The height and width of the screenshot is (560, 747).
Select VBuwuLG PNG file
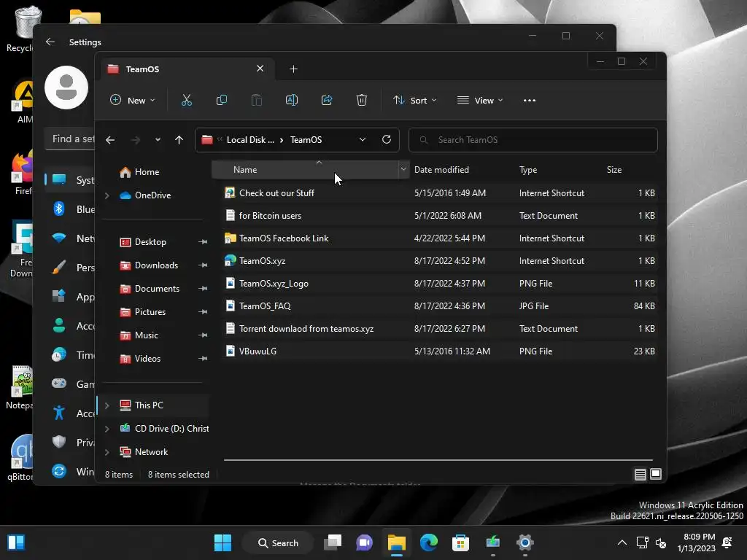click(438, 351)
